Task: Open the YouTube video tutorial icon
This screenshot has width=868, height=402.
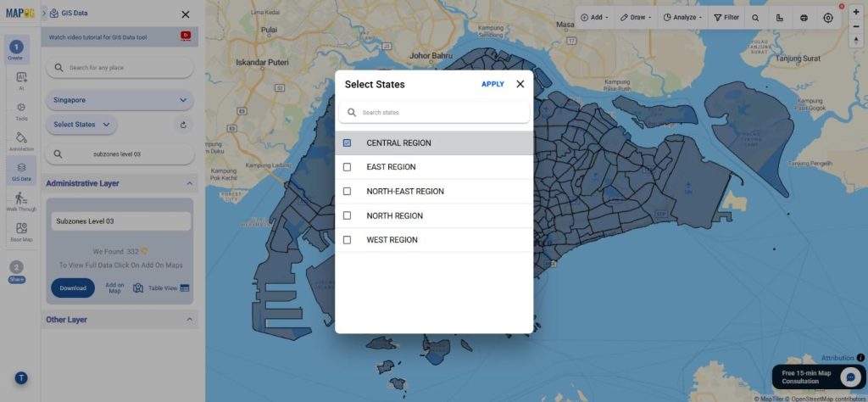Action: click(186, 36)
